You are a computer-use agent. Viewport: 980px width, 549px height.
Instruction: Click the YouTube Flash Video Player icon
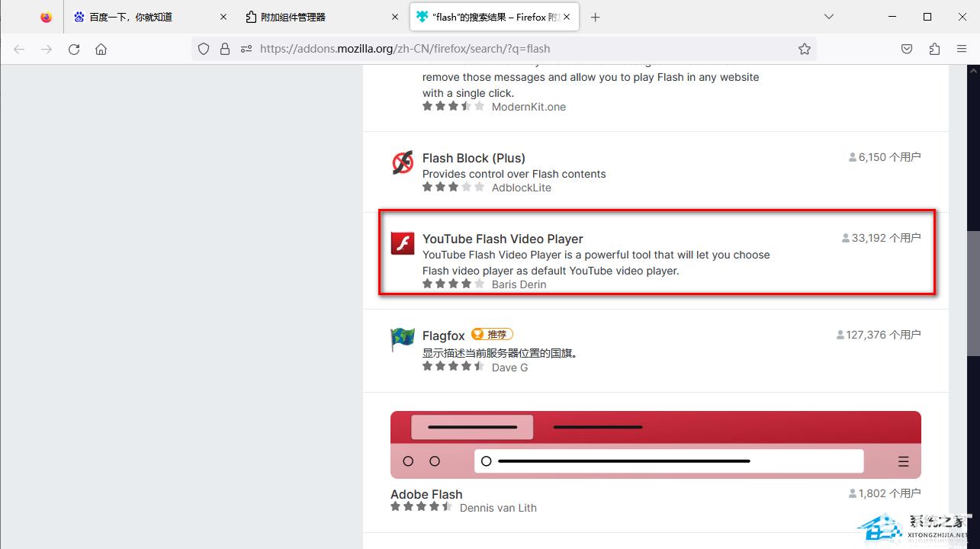tap(403, 243)
